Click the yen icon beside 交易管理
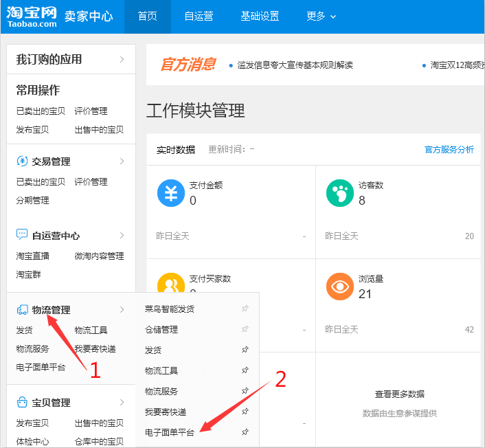This screenshot has width=485, height=448. click(x=22, y=161)
